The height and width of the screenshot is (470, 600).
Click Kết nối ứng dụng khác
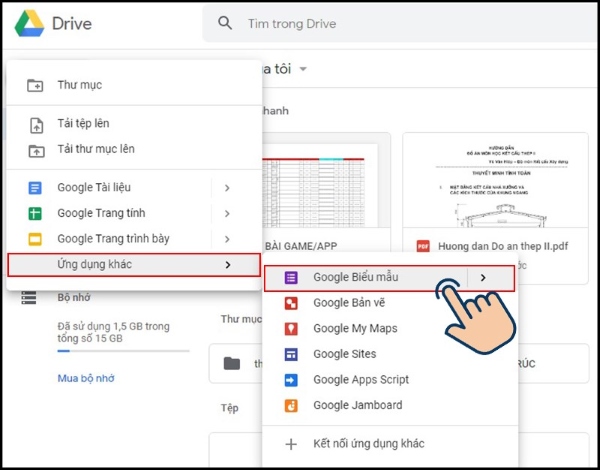(369, 443)
